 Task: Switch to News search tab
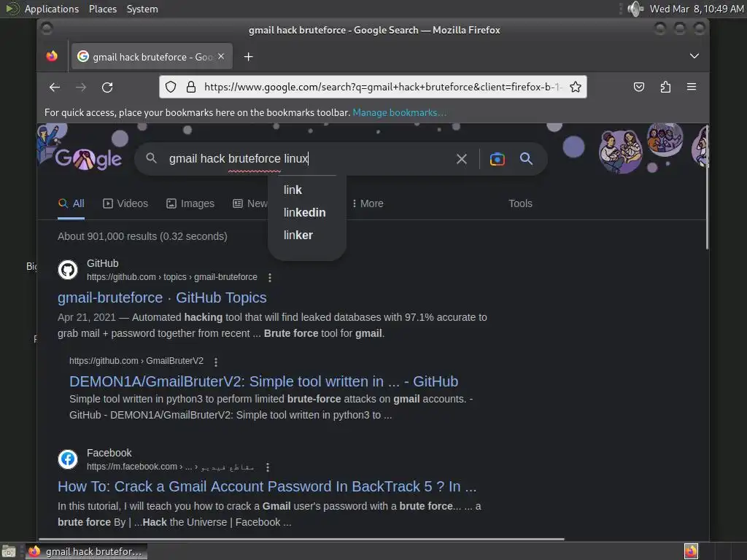[x=250, y=203]
